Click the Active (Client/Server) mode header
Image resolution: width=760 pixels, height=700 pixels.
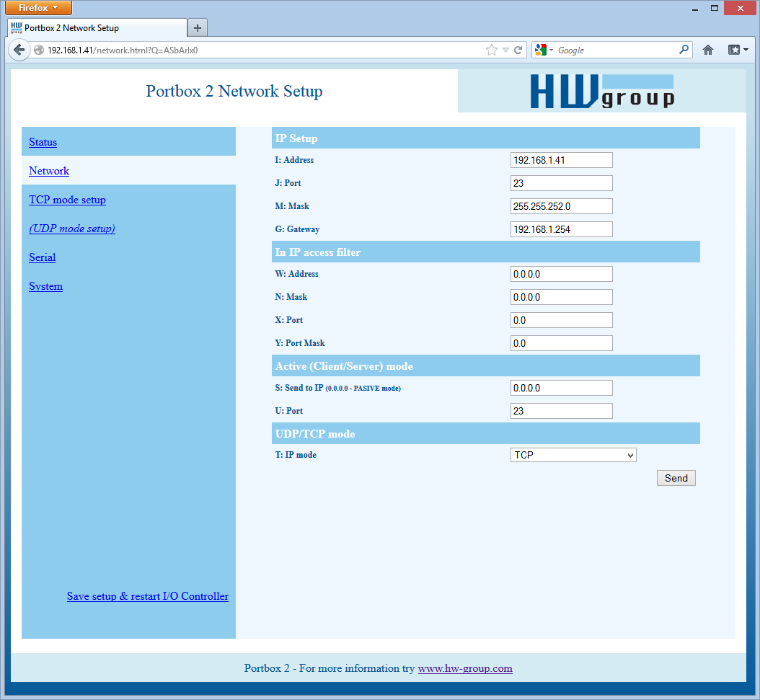point(486,365)
